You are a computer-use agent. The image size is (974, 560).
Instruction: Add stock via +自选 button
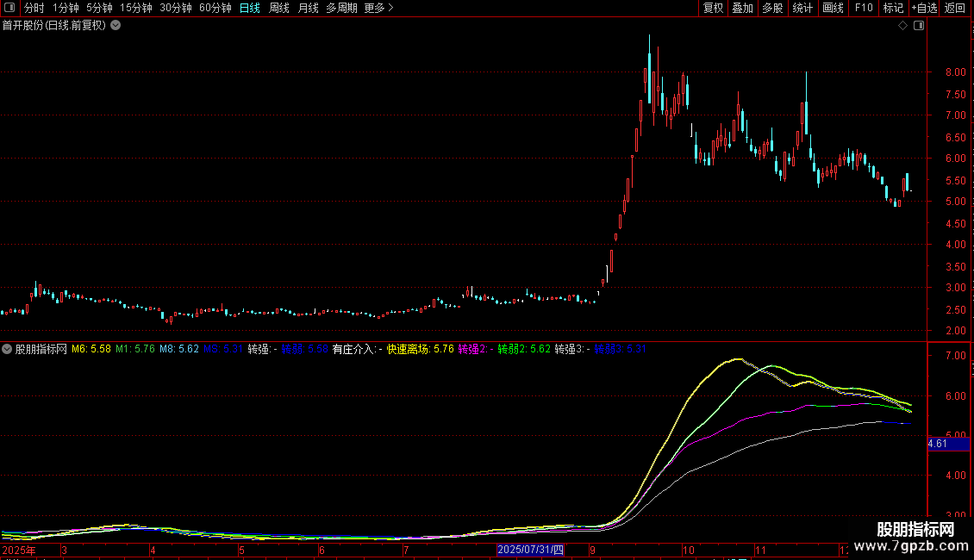[x=924, y=8]
